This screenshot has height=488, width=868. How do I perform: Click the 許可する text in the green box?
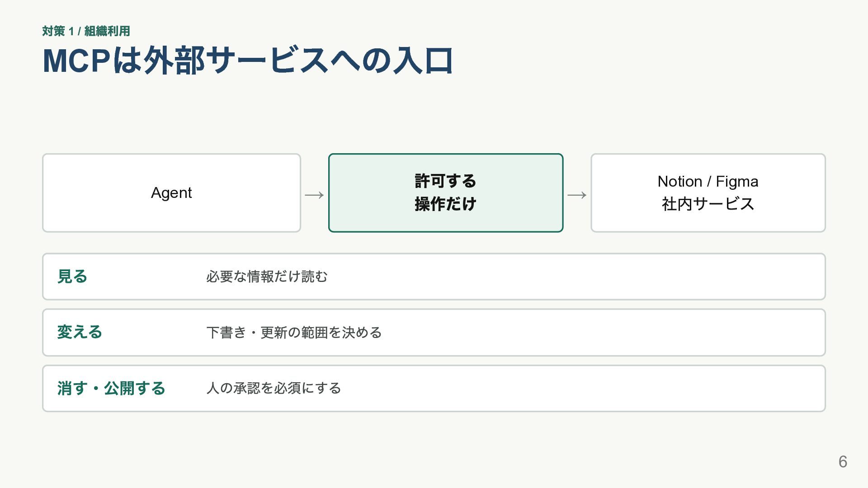(x=446, y=181)
